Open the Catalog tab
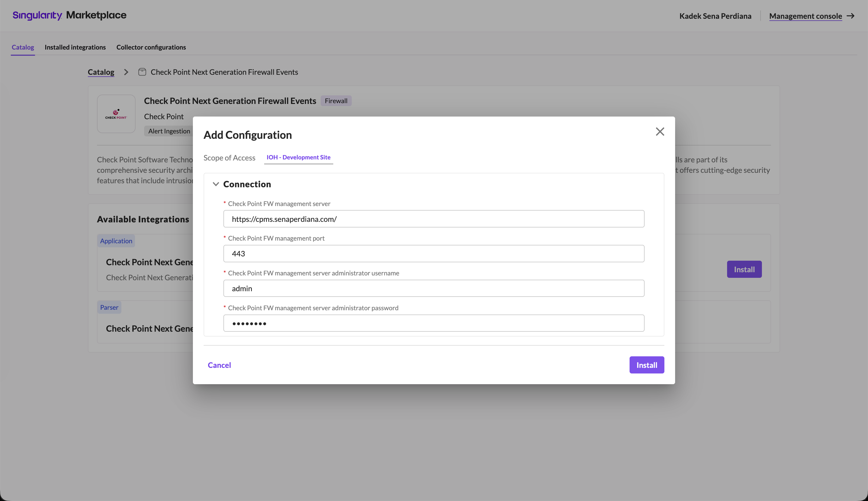The width and height of the screenshot is (868, 501). pos(23,47)
